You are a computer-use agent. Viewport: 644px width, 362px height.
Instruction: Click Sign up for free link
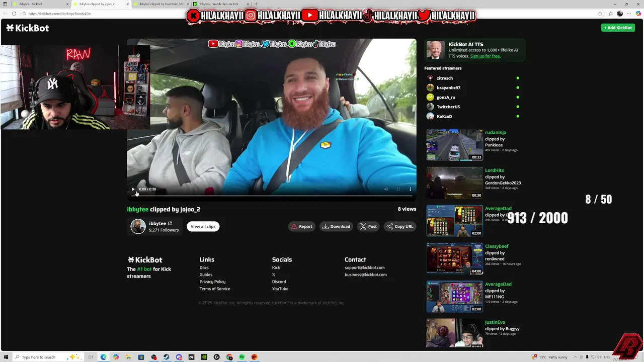[485, 56]
